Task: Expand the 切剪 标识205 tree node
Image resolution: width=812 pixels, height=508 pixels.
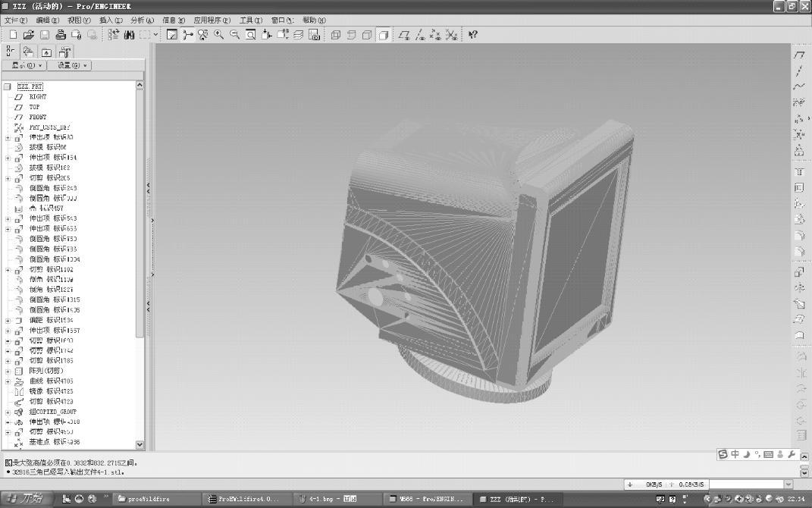Action: pyautogui.click(x=8, y=178)
